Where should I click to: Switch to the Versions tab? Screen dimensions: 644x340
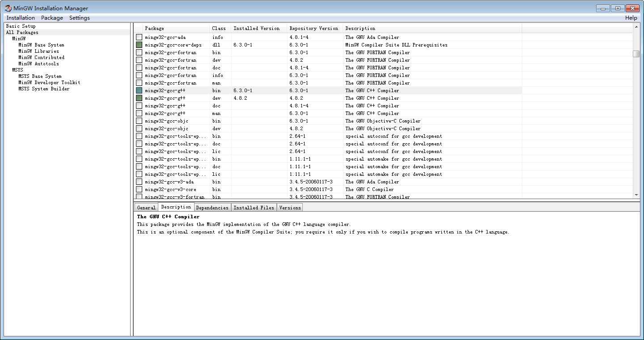(290, 208)
